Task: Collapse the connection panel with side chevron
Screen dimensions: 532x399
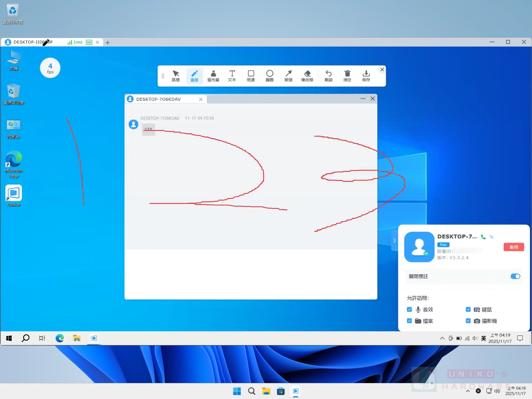Action: point(394,240)
